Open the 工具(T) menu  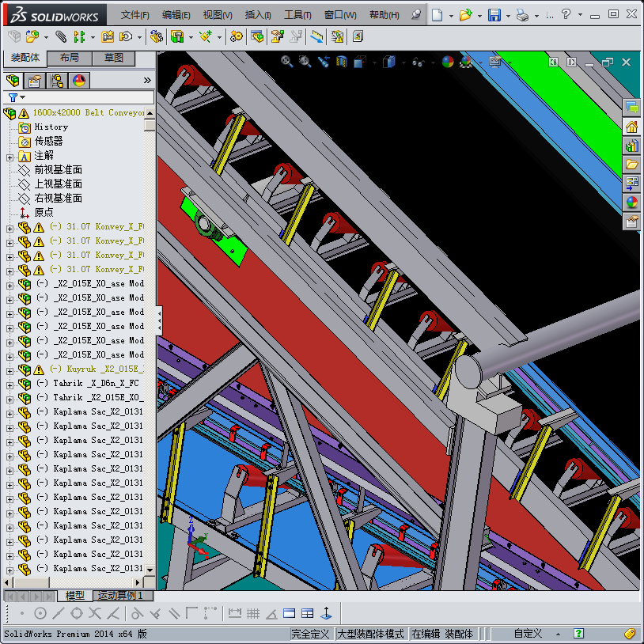(297, 15)
